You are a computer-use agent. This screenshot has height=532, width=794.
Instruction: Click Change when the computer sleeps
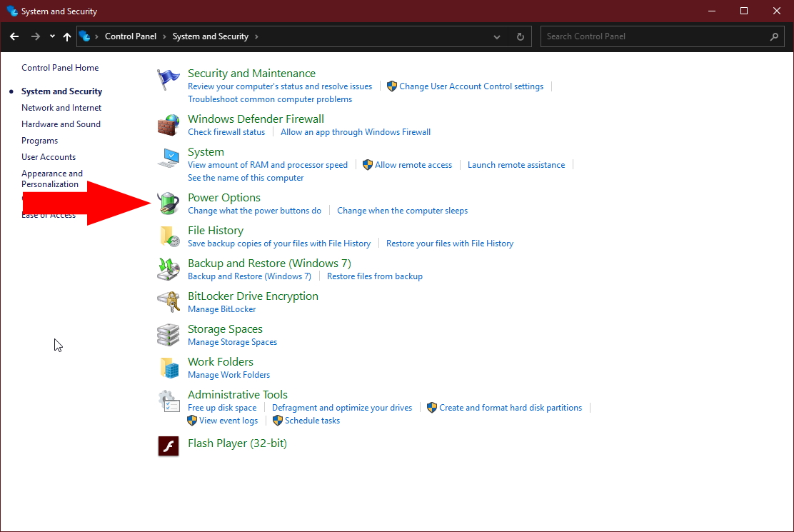[403, 211]
